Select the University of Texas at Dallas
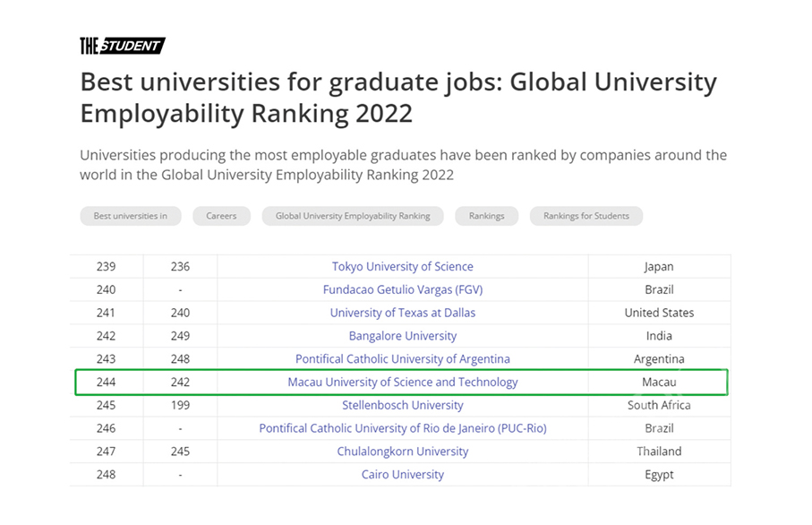This screenshot has height=525, width=812. click(402, 313)
